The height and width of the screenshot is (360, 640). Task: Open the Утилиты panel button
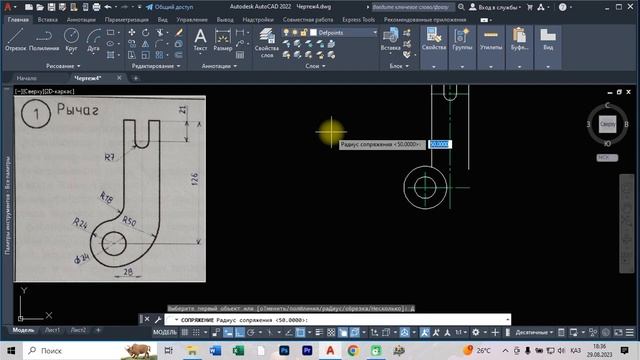[x=491, y=39]
